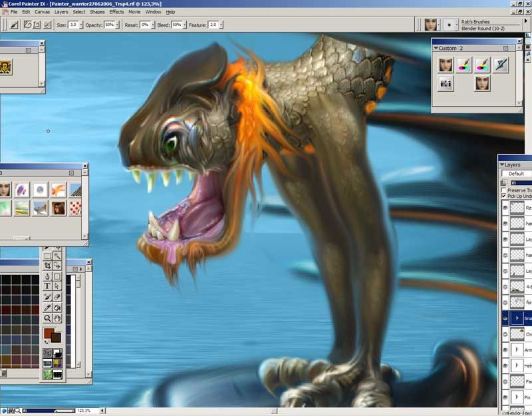Choose the Eyedropper dropper tool
This screenshot has width=532, height=416.
[48, 308]
